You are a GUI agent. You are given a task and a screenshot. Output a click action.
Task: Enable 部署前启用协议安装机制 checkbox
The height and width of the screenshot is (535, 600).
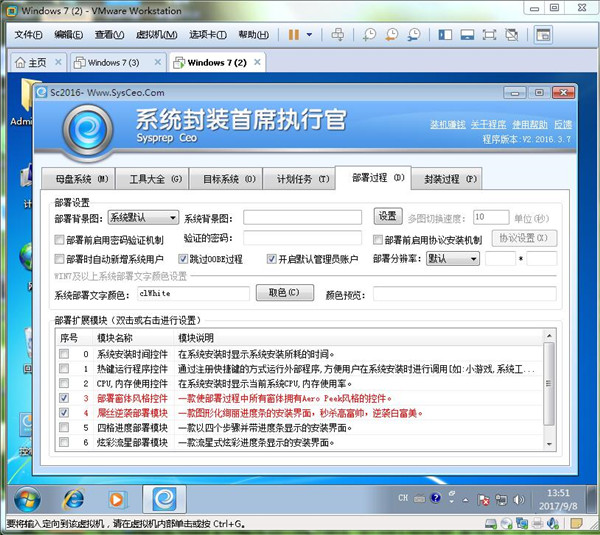(x=378, y=240)
